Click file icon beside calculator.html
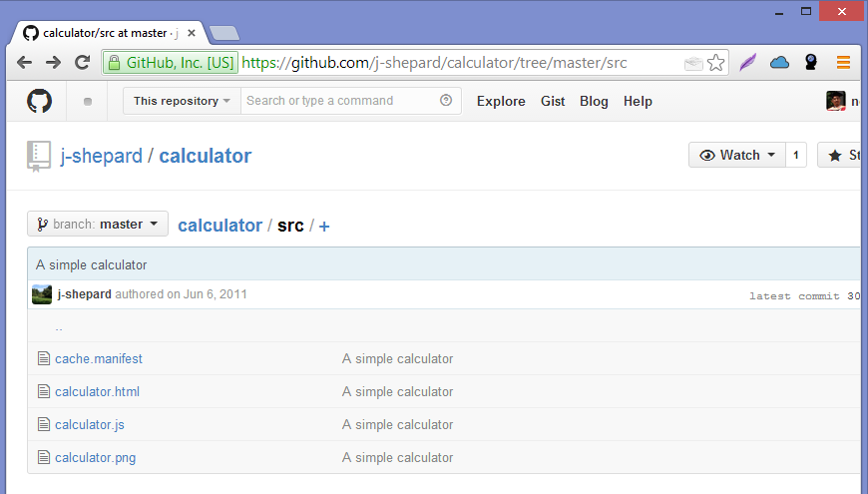The image size is (868, 494). click(x=44, y=391)
